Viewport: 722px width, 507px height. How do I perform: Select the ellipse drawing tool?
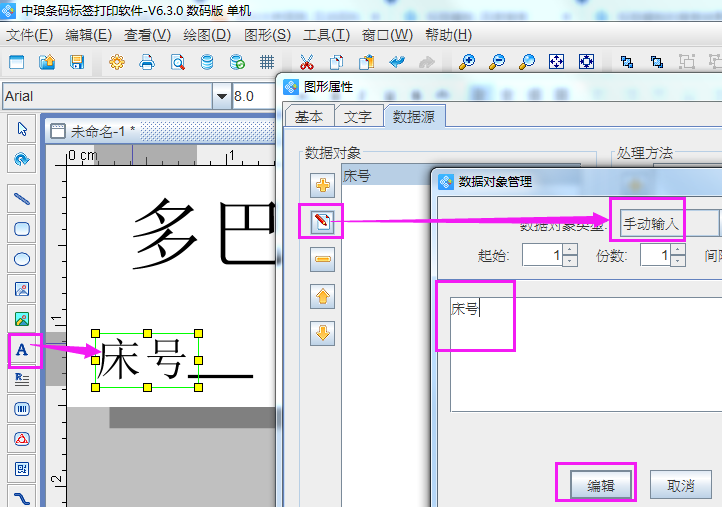(x=22, y=259)
